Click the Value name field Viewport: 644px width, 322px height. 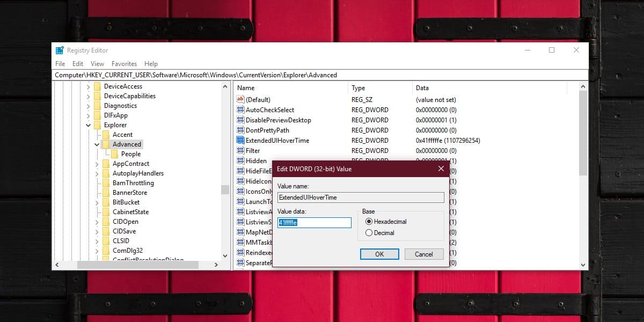tap(361, 197)
